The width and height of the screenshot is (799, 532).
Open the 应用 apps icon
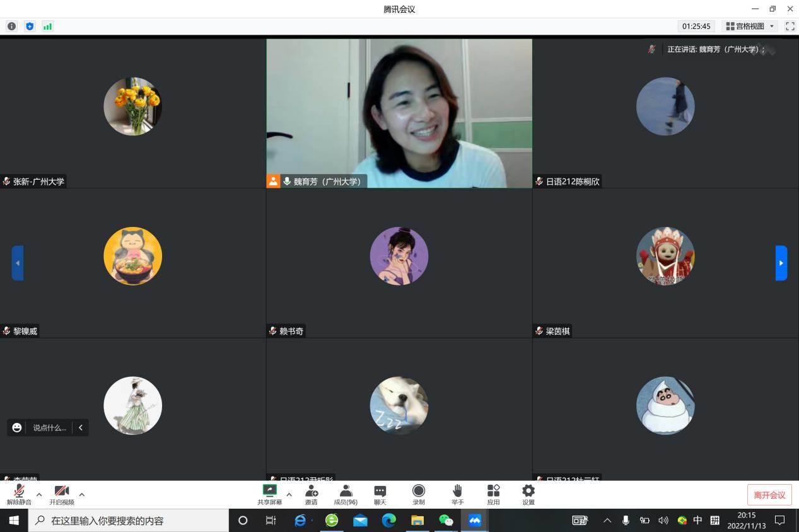coord(493,495)
